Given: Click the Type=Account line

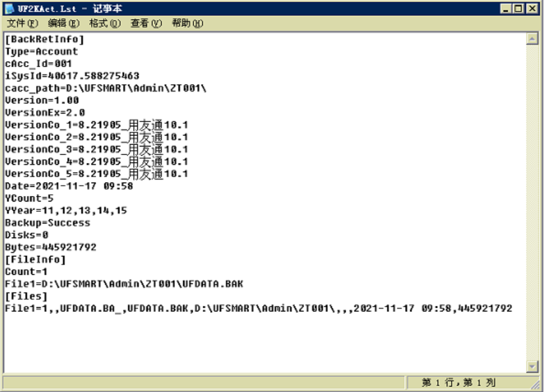Looking at the screenshot, I should pyautogui.click(x=42, y=51).
